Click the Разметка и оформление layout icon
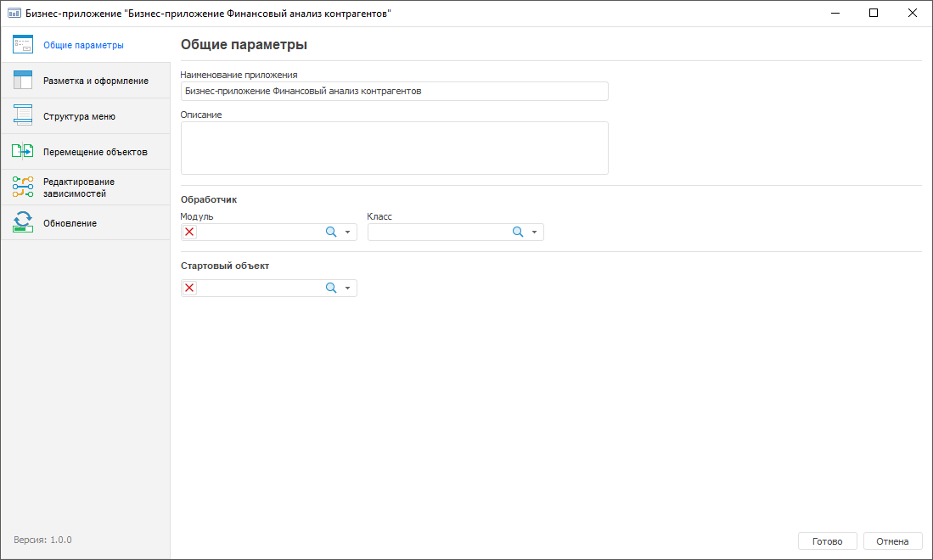 click(x=23, y=81)
